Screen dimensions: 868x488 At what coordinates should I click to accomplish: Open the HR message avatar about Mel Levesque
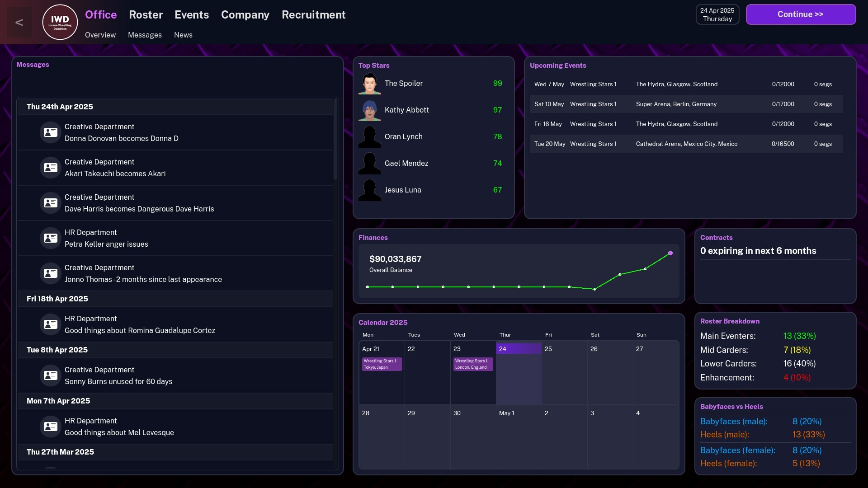click(50, 426)
